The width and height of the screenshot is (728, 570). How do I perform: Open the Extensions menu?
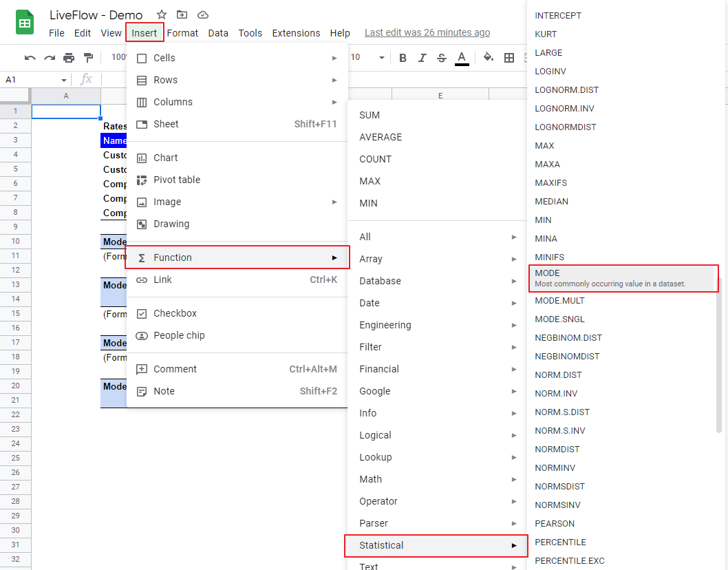pos(296,33)
